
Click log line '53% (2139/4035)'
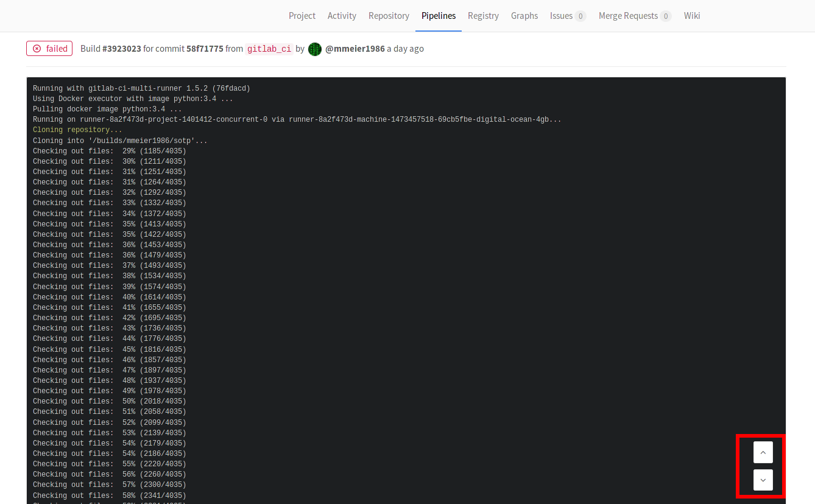point(110,433)
